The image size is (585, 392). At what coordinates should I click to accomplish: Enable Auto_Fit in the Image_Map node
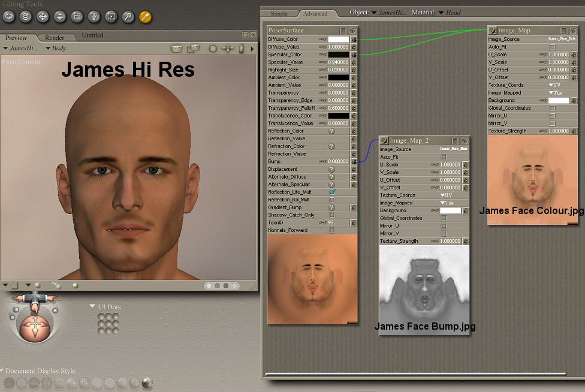(552, 47)
